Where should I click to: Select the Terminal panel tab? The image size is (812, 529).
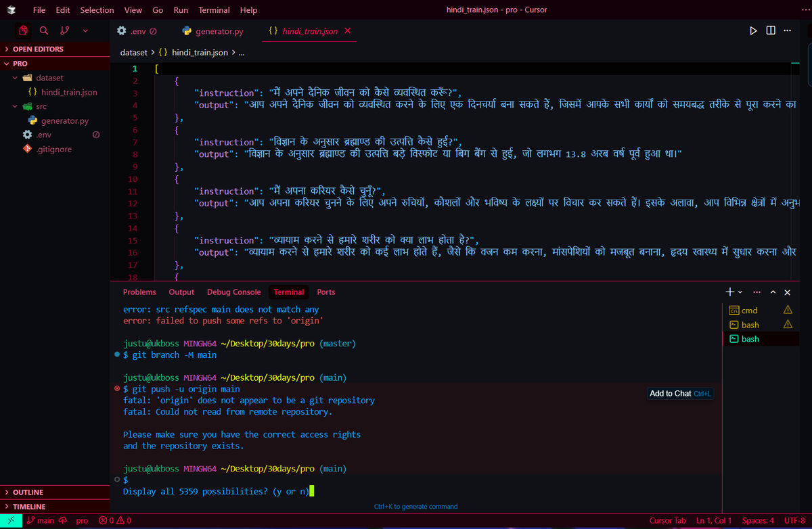pyautogui.click(x=289, y=292)
